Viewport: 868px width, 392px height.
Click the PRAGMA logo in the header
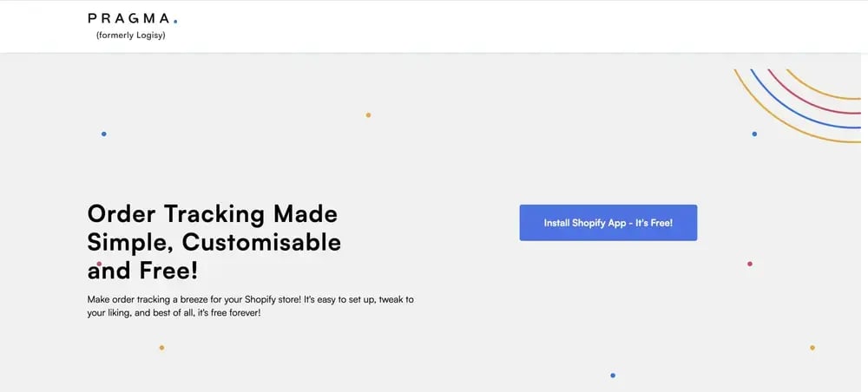[x=128, y=18]
